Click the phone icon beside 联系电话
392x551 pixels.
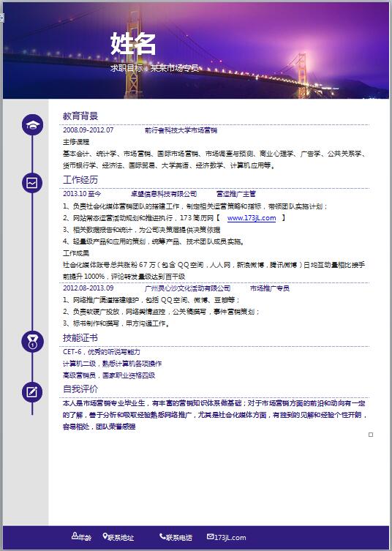pos(162,536)
